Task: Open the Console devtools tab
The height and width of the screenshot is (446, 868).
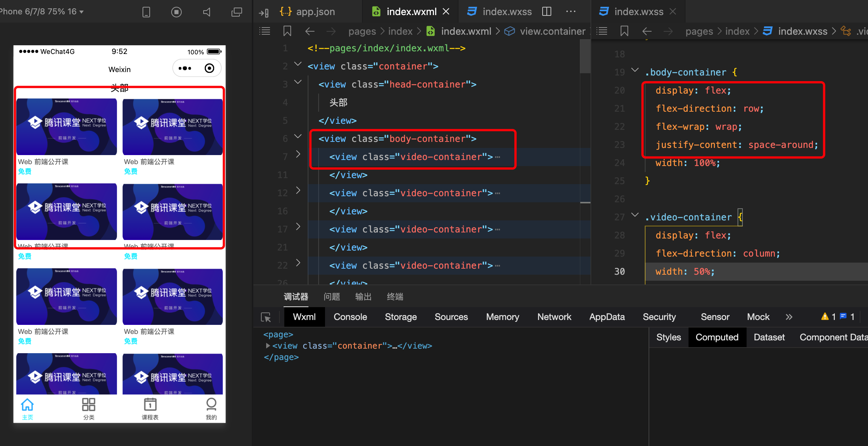Action: click(350, 317)
